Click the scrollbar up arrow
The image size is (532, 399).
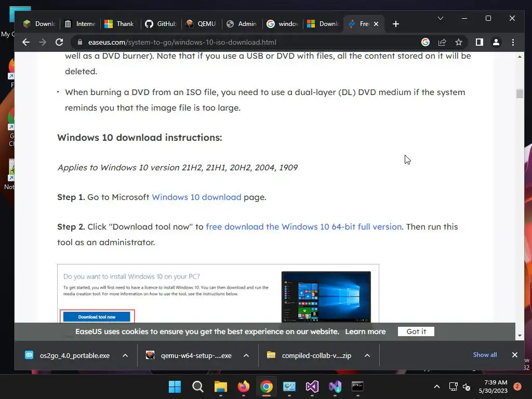(x=520, y=57)
